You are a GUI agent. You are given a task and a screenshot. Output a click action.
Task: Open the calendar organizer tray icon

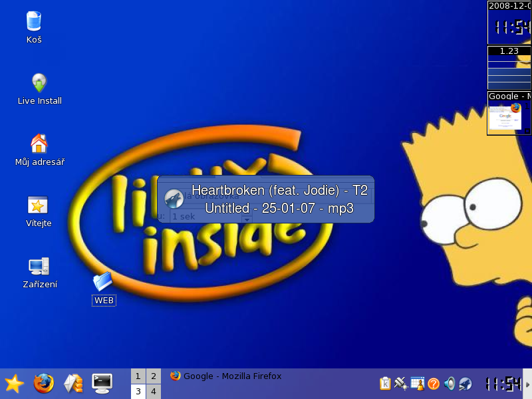418,384
